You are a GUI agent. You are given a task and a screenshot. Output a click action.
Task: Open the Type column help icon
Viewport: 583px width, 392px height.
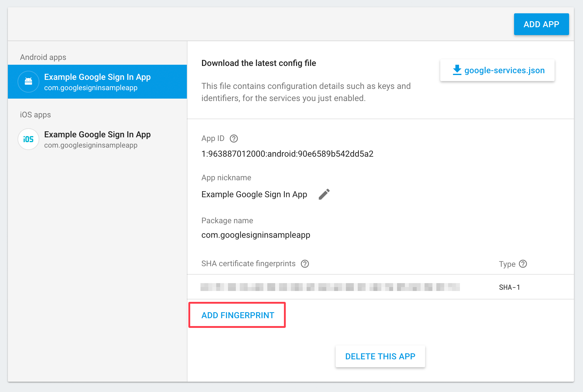point(523,264)
